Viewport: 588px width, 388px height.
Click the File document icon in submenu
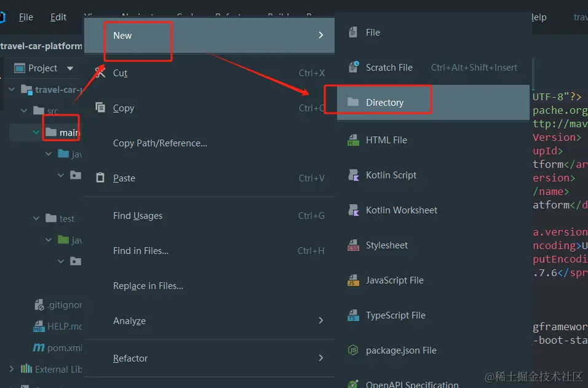pyautogui.click(x=353, y=32)
